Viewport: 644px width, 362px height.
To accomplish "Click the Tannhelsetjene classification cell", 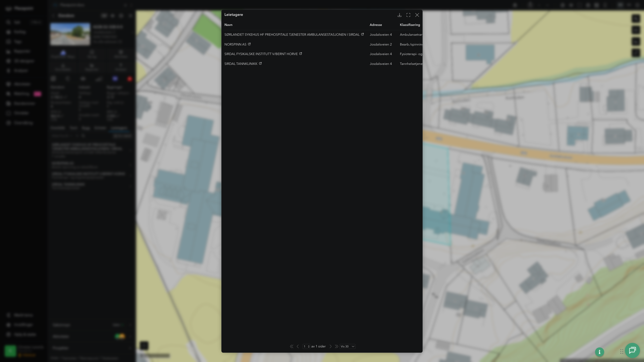I will pyautogui.click(x=411, y=64).
